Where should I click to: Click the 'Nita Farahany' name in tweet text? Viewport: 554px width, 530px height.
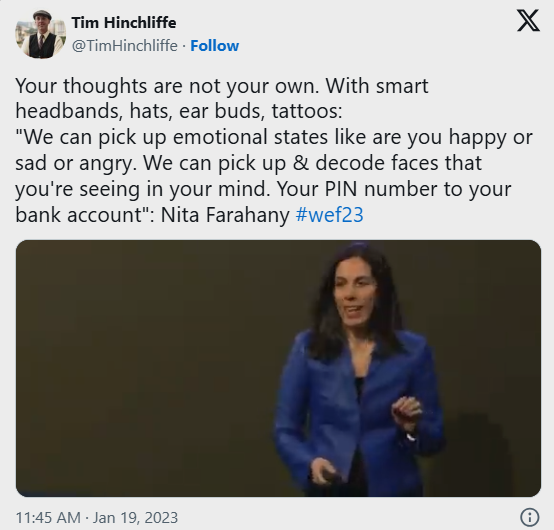point(225,214)
